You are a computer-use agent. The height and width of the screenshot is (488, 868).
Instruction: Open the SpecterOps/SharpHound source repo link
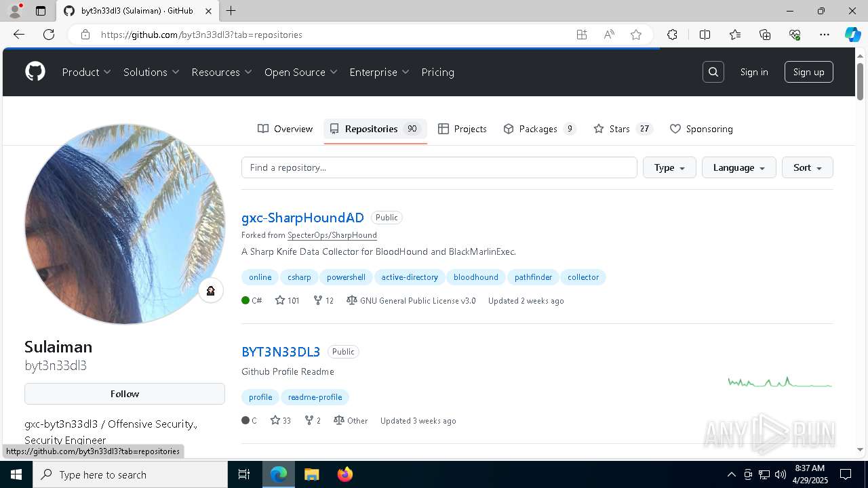pos(332,235)
